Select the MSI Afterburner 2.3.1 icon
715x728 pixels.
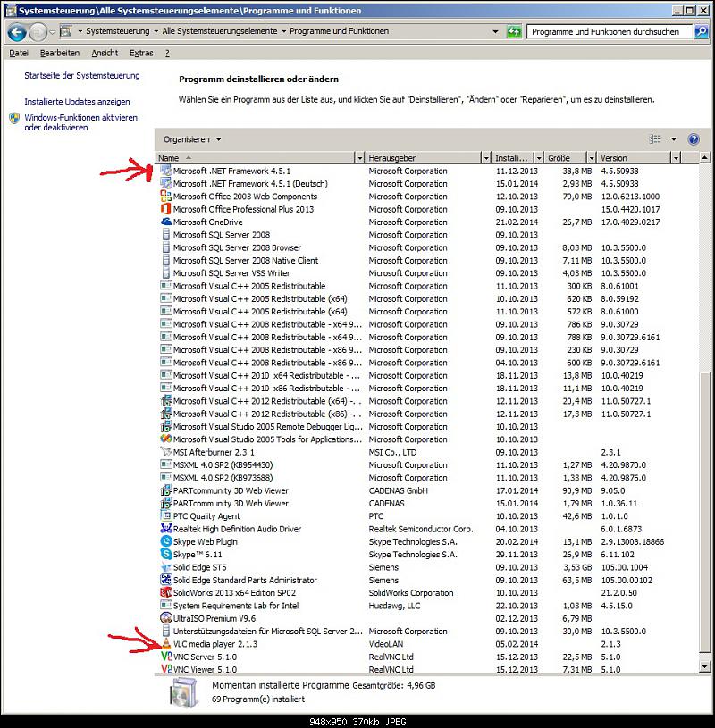(166, 452)
